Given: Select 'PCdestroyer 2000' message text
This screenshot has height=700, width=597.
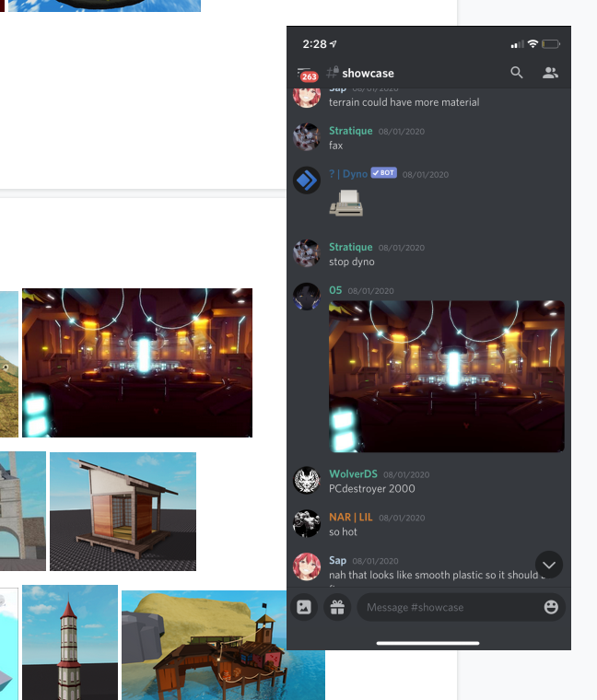Looking at the screenshot, I should [372, 489].
